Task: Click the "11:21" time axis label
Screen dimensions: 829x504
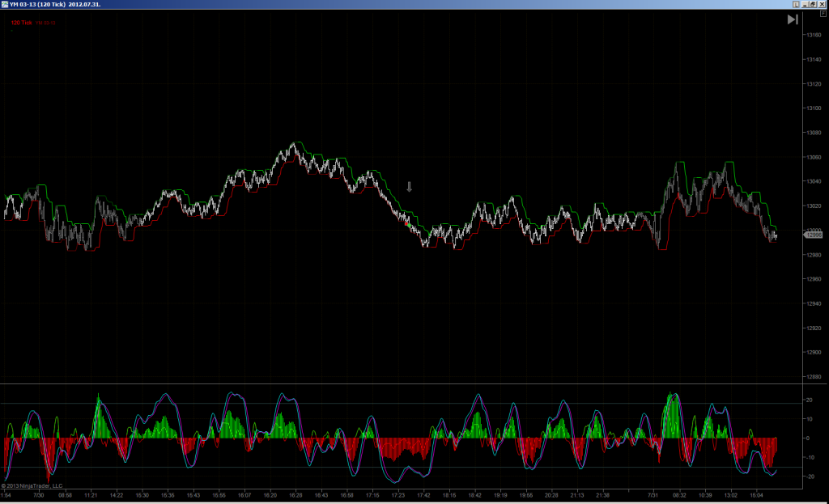Action: 91,496
